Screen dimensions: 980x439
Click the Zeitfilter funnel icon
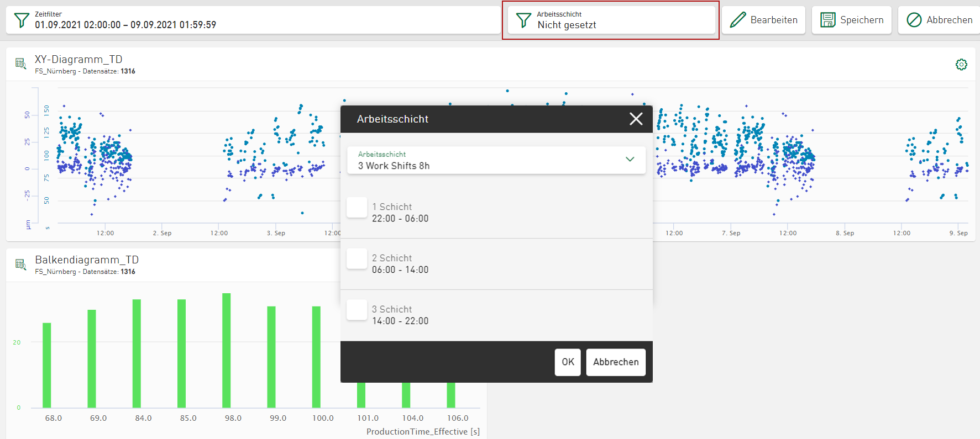pyautogui.click(x=21, y=20)
